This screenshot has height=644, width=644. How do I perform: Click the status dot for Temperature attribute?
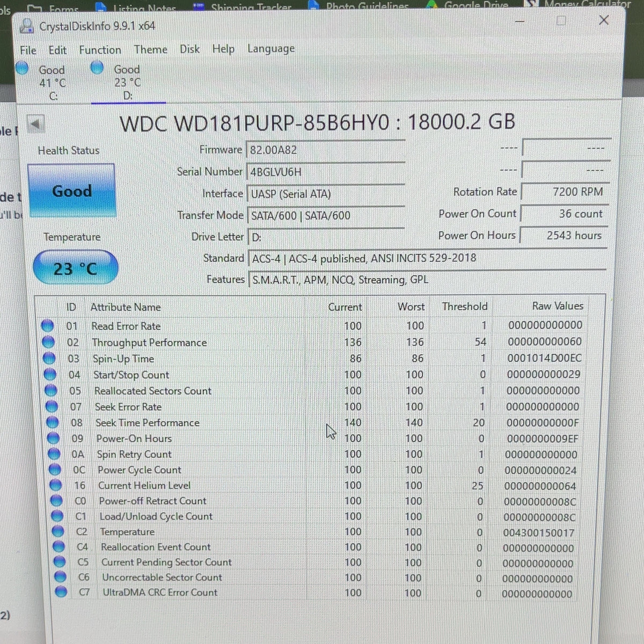point(58,531)
